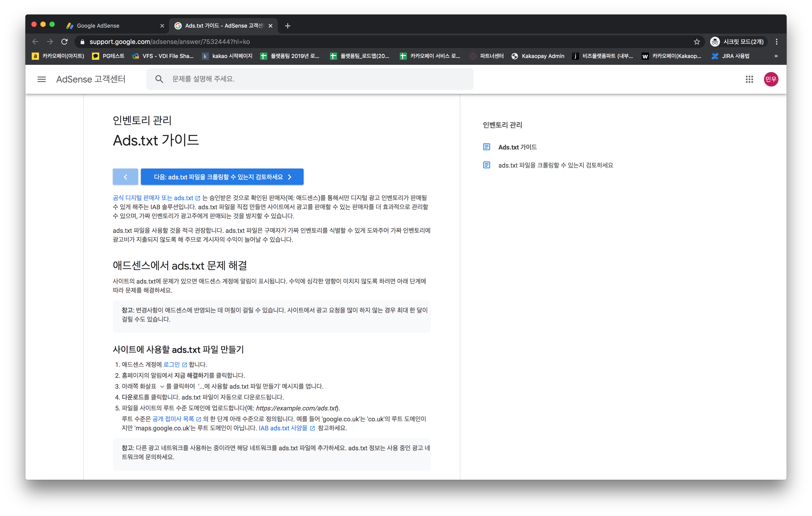Expand hidden bookmarks with the double chevron
The image size is (812, 516).
click(776, 56)
